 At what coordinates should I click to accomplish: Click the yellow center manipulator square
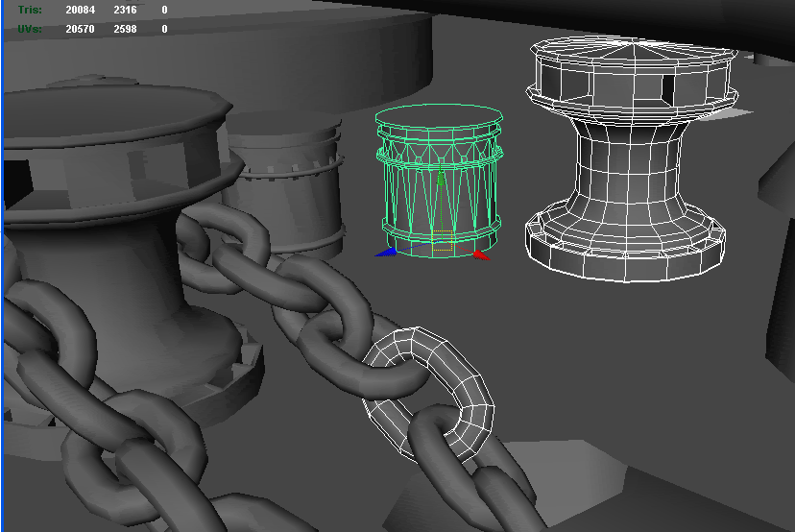442,241
